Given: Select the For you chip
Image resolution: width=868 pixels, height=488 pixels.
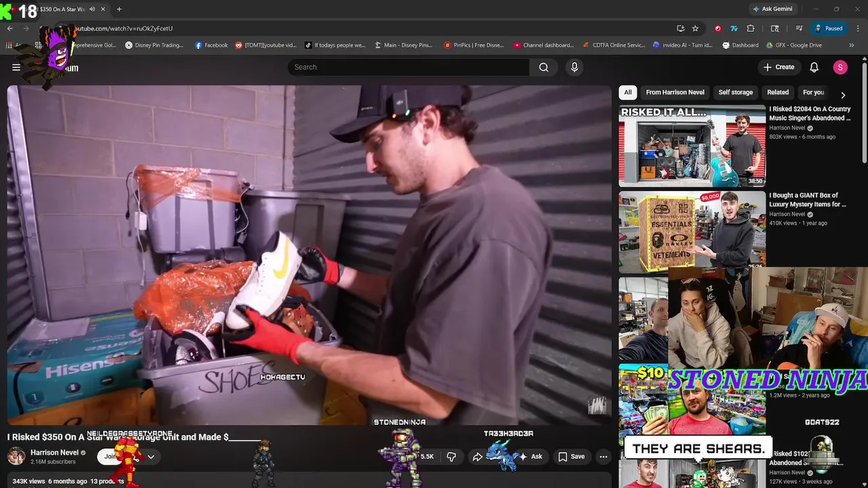Looking at the screenshot, I should point(813,92).
